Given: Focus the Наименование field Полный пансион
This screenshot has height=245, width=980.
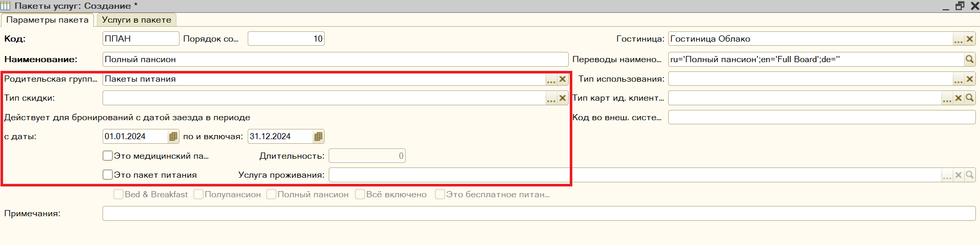Looking at the screenshot, I should (335, 60).
